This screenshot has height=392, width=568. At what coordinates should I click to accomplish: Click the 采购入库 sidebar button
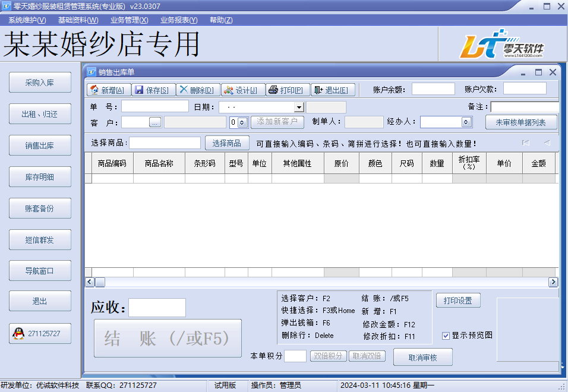click(x=40, y=83)
